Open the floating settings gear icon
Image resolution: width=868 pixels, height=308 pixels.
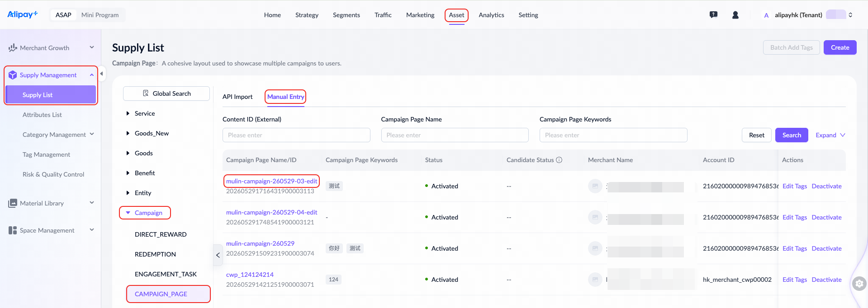859,284
